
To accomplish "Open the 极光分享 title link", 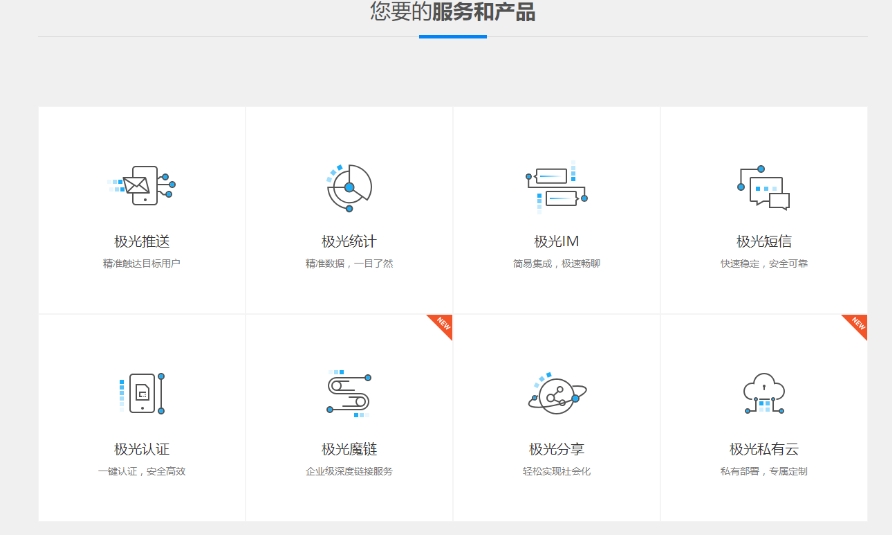I will point(556,449).
